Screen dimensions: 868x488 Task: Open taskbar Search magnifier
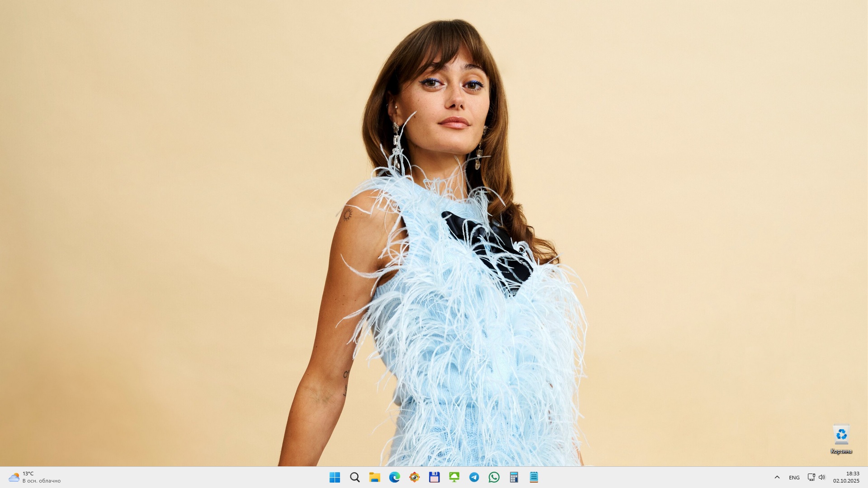pos(355,477)
